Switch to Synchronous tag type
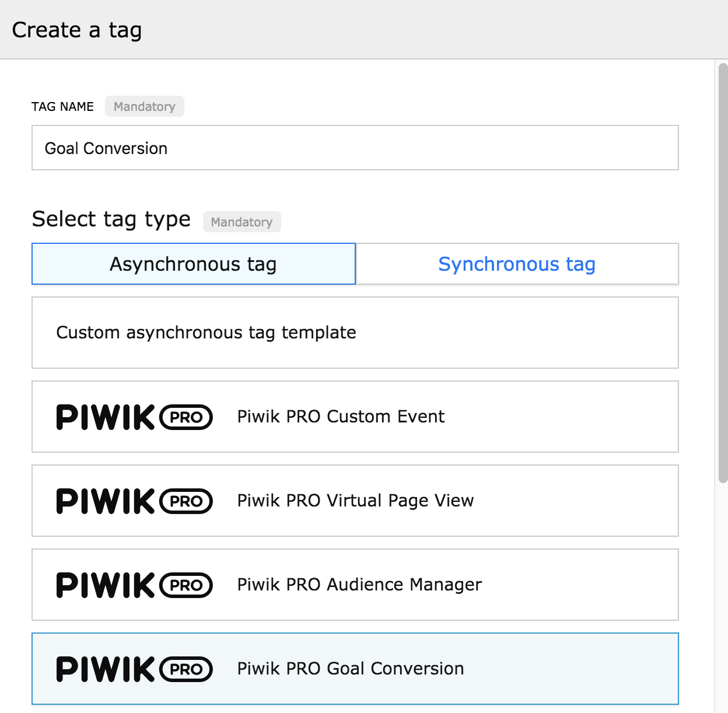The image size is (728, 713). point(517,264)
